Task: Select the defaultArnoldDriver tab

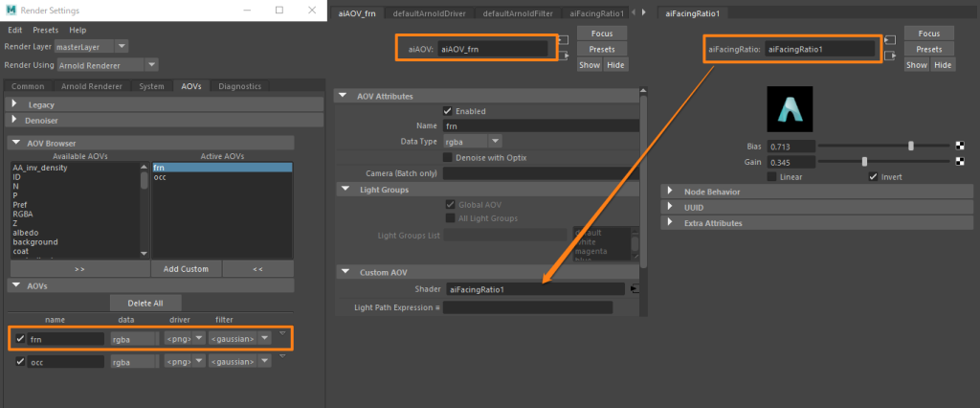Action: [x=430, y=13]
